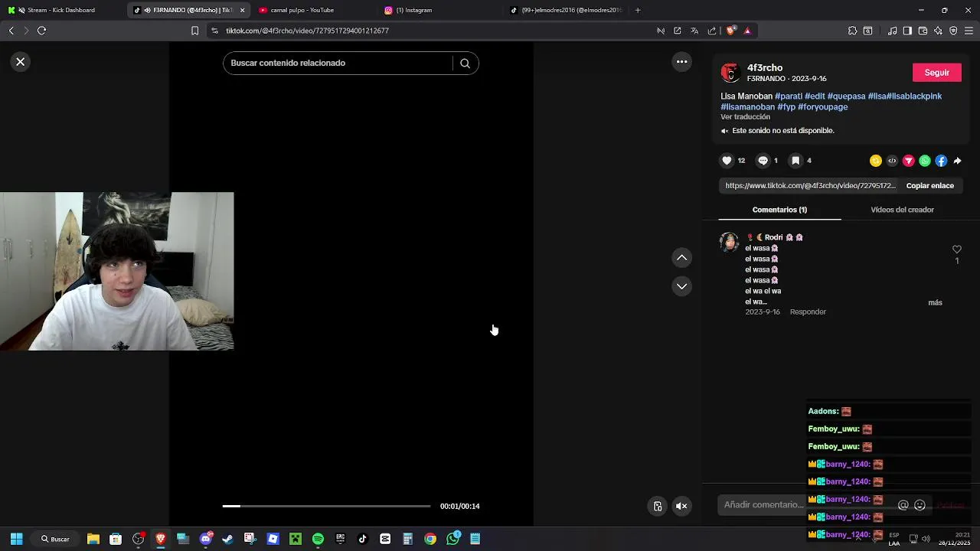The image size is (980, 551).
Task: Open the #parati hashtag
Action: pyautogui.click(x=789, y=96)
